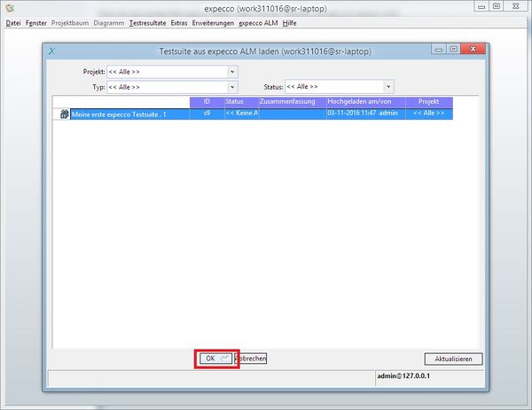Image resolution: width=532 pixels, height=410 pixels.
Task: Open the Projekt dropdown filter
Action: click(x=232, y=71)
